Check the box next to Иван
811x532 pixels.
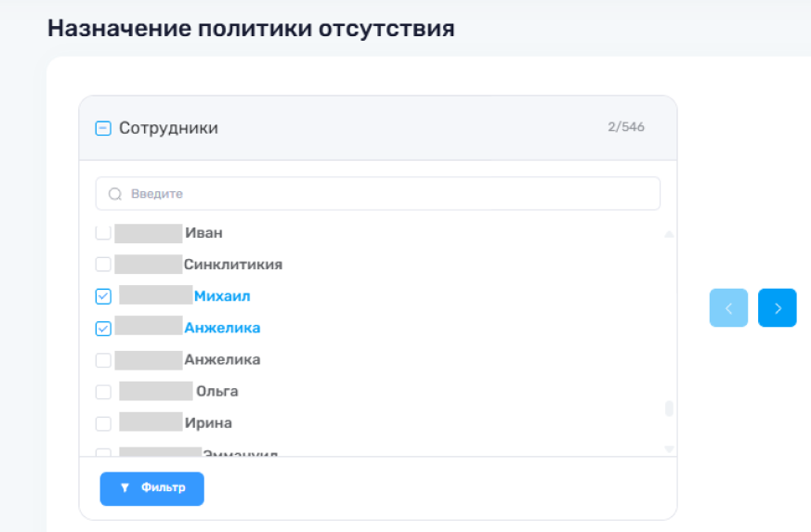coord(103,233)
